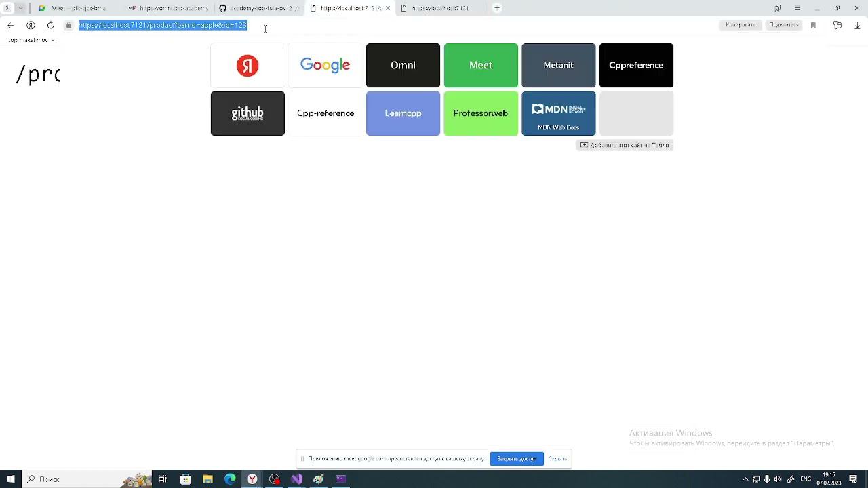868x488 pixels.
Task: Add this site to Tableau
Action: pos(625,145)
